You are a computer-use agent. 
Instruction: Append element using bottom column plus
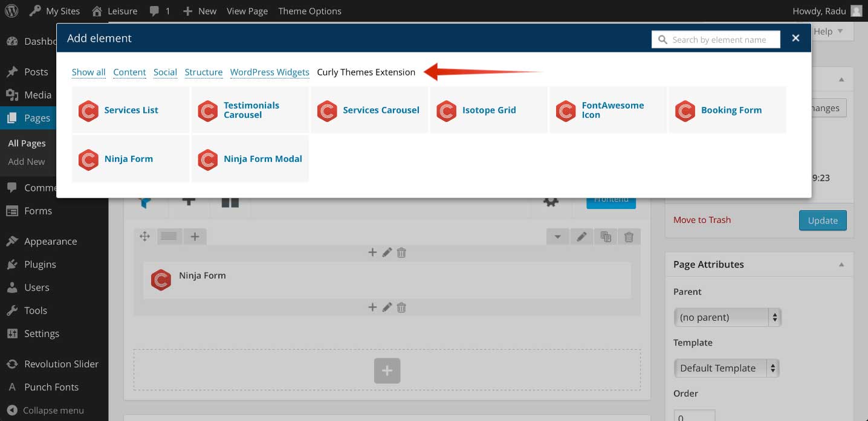pos(372,307)
